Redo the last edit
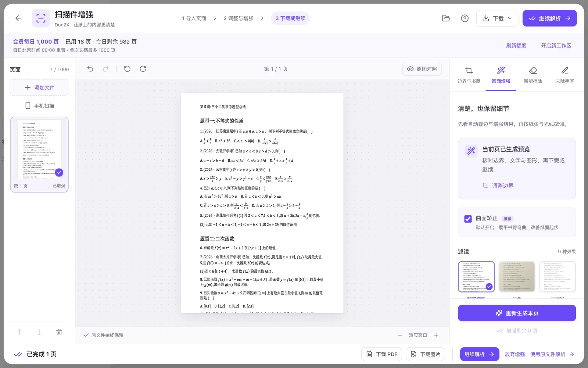Image resolution: width=588 pixels, height=368 pixels. pyautogui.click(x=106, y=69)
